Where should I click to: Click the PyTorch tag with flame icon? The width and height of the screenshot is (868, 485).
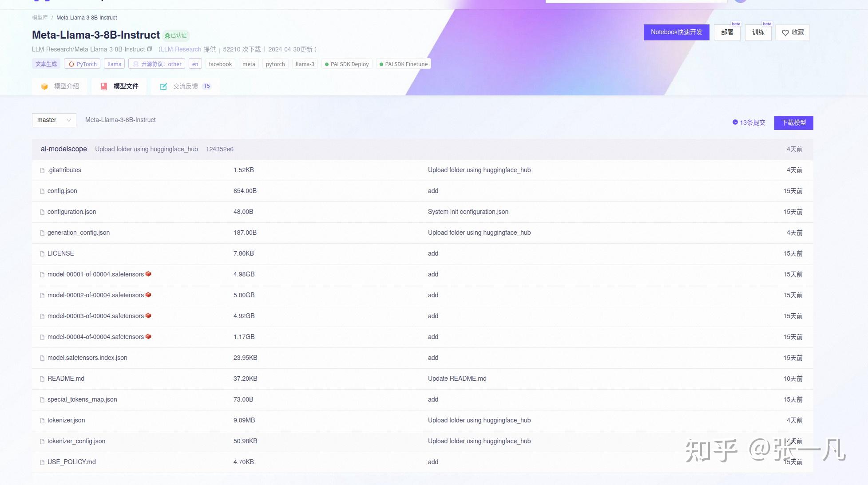tap(82, 64)
